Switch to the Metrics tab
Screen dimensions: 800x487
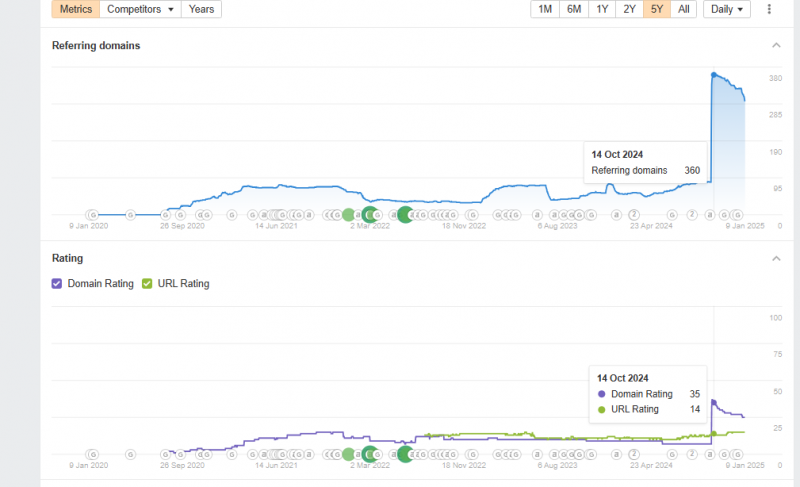point(75,10)
